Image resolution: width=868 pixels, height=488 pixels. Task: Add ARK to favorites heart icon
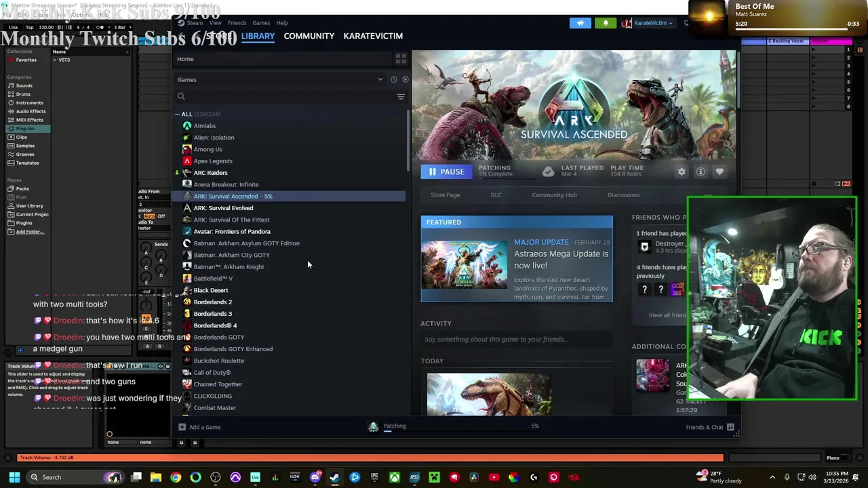click(719, 171)
